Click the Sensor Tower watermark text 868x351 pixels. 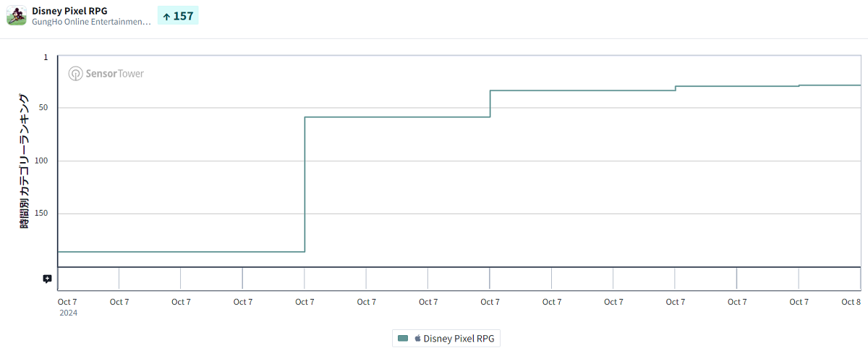point(114,73)
